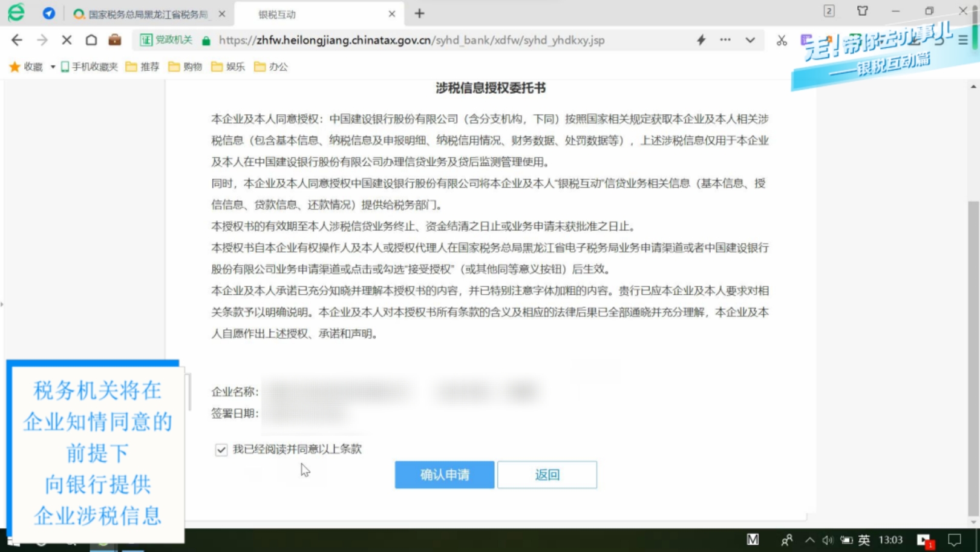Stop loading the page with X icon
Image resolution: width=980 pixels, height=552 pixels.
(67, 40)
